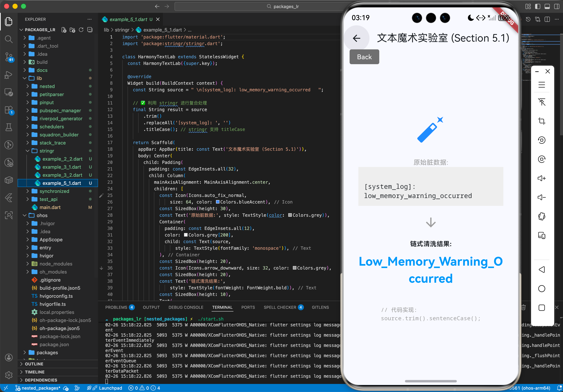Switch to the GITLENS panel tab
Image resolution: width=563 pixels, height=392 pixels.
[320, 307]
